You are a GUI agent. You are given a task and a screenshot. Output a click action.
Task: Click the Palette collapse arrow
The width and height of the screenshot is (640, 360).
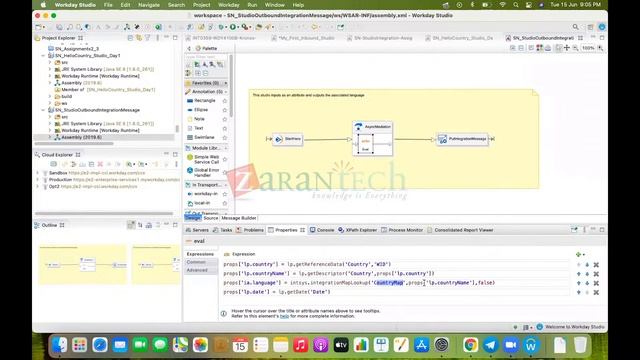(x=189, y=49)
